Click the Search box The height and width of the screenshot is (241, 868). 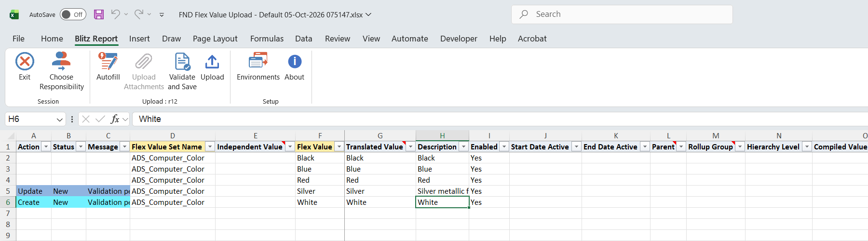622,14
